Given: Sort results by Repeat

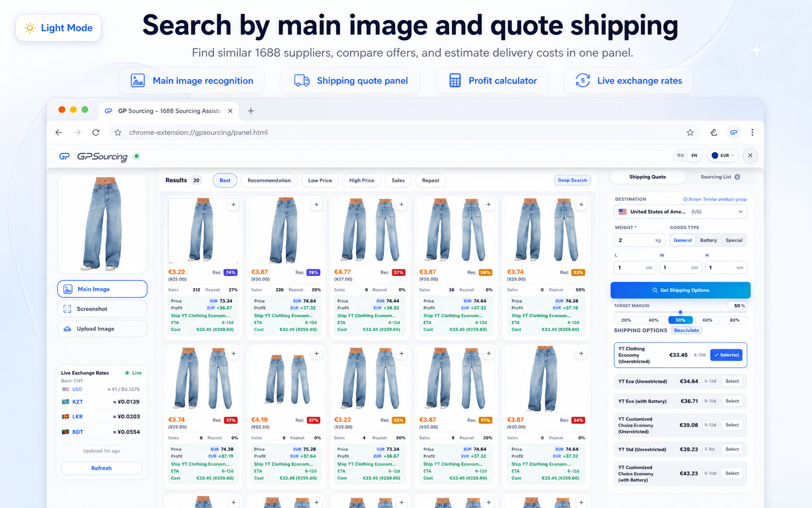Looking at the screenshot, I should tap(431, 180).
